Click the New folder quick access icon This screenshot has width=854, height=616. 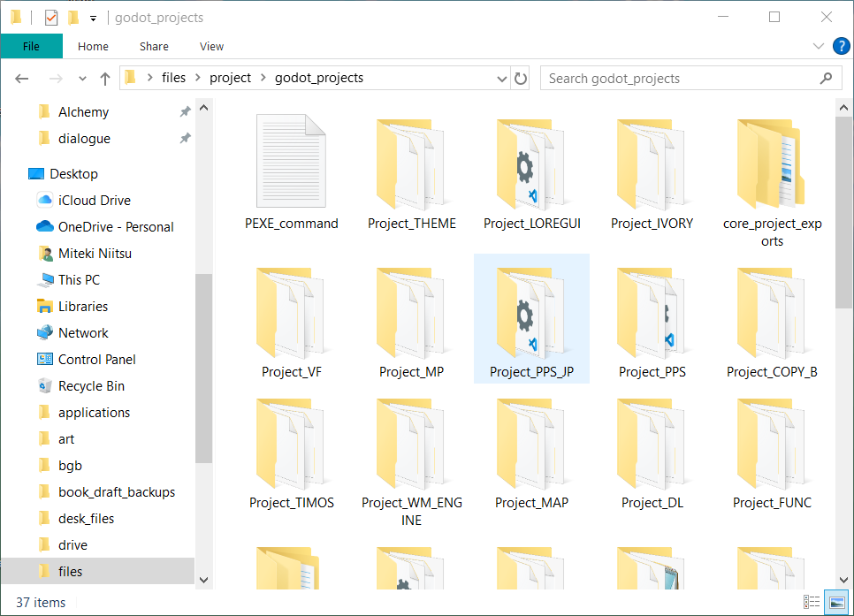(73, 18)
